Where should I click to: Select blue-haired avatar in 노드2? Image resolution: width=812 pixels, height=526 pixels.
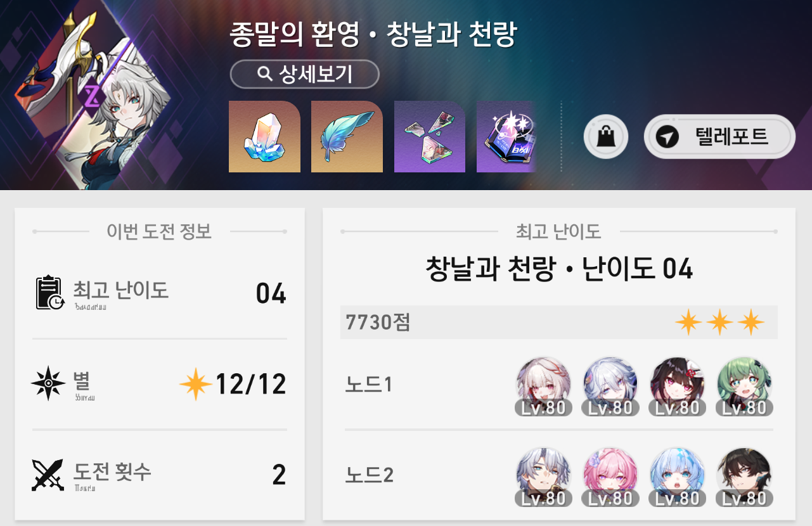(678, 477)
